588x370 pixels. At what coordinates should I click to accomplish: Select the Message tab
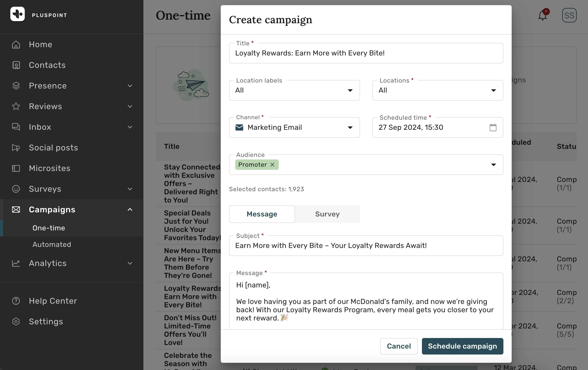(x=262, y=214)
